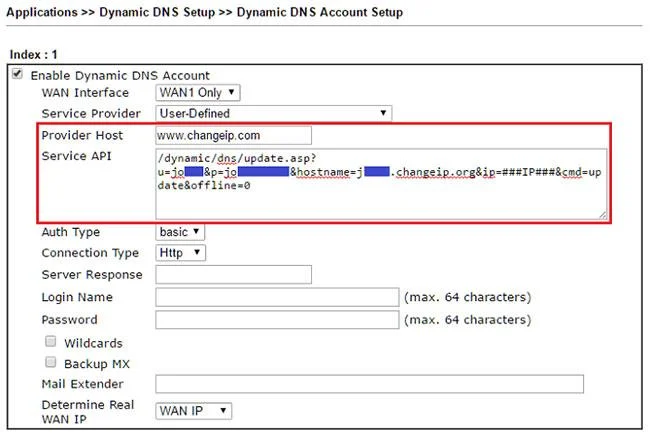Open Determine Real WAN IP dropdown
650x436 pixels.
click(194, 411)
